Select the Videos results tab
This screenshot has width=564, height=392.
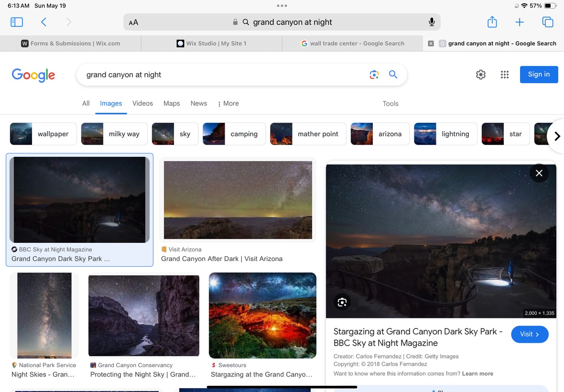[142, 104]
